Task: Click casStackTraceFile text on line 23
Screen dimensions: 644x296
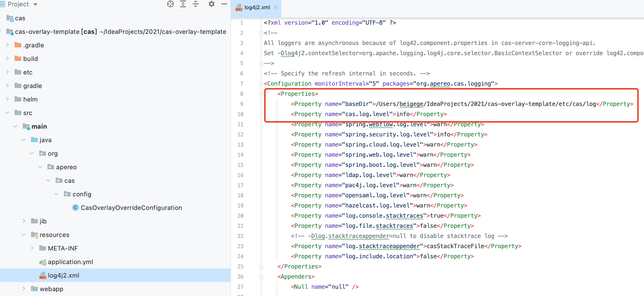Action: (x=455, y=246)
